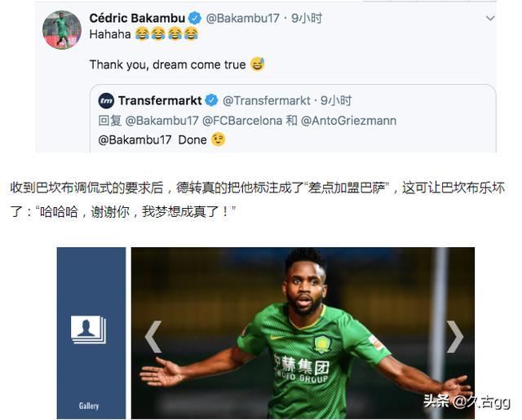Click the winking emoji after Done
The height and width of the screenshot is (420, 522).
tap(219, 139)
